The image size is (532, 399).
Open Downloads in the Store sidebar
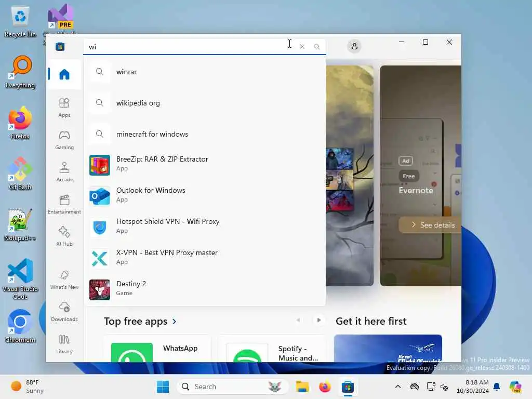(x=64, y=312)
